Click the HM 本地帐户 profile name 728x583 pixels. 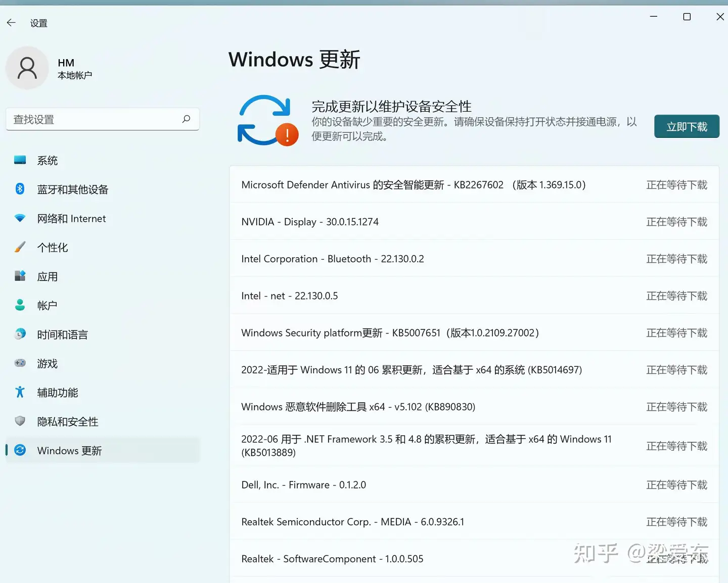(74, 69)
